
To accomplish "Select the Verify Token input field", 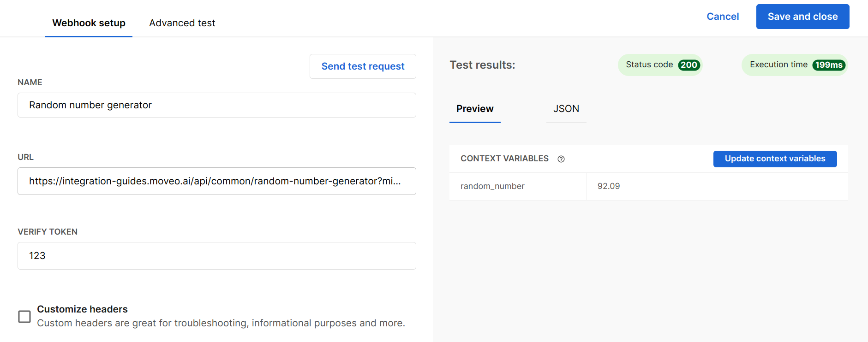I will (216, 256).
